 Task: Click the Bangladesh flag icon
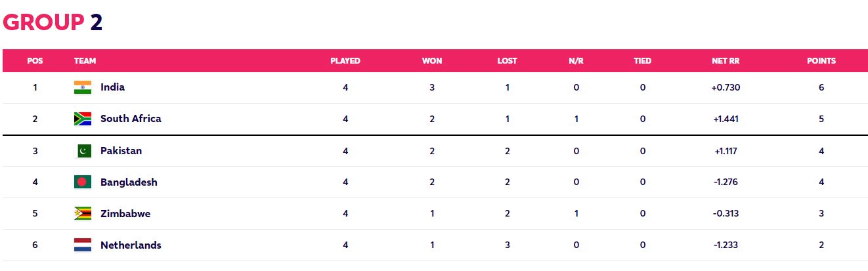[83, 182]
